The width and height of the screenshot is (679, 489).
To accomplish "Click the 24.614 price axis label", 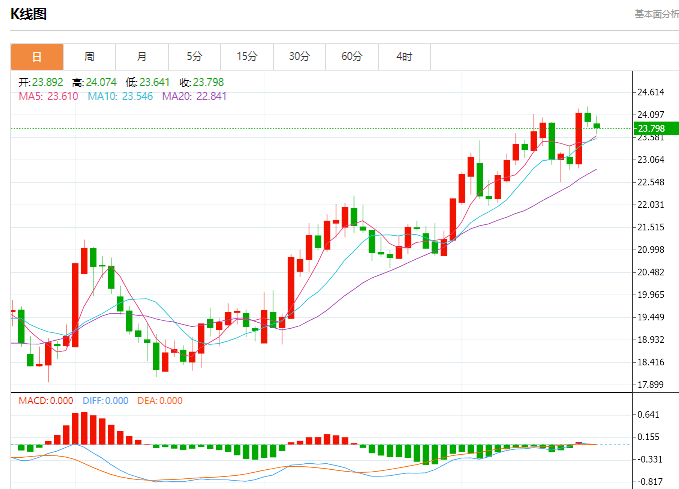I will tap(650, 92).
